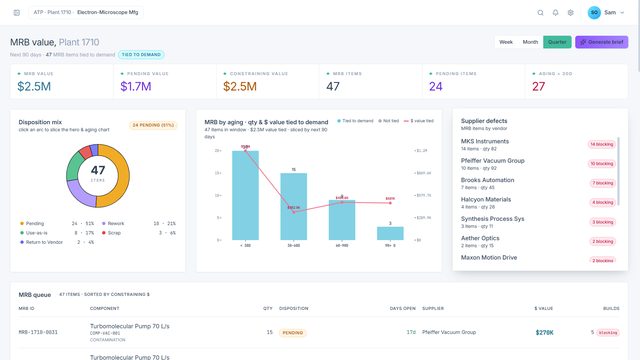This screenshot has height=360, width=640.
Task: Click the Rework legend entry
Action: coord(138,224)
